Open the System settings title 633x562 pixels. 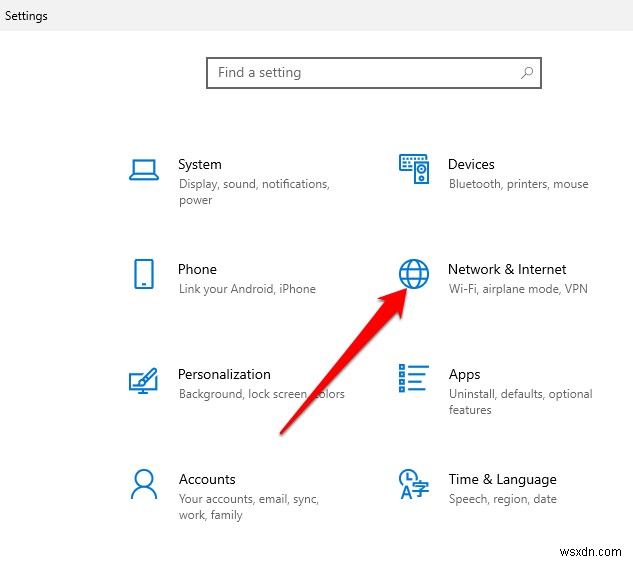[200, 165]
